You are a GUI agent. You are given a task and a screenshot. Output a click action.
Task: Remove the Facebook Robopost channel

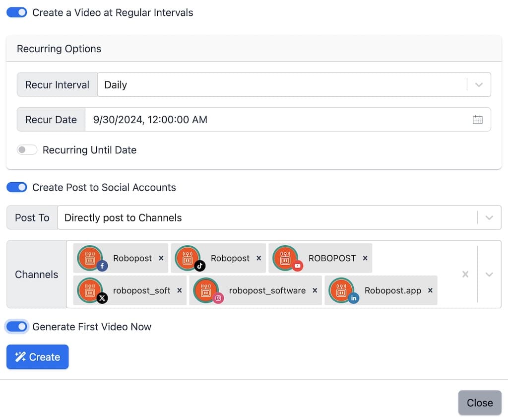[161, 258]
